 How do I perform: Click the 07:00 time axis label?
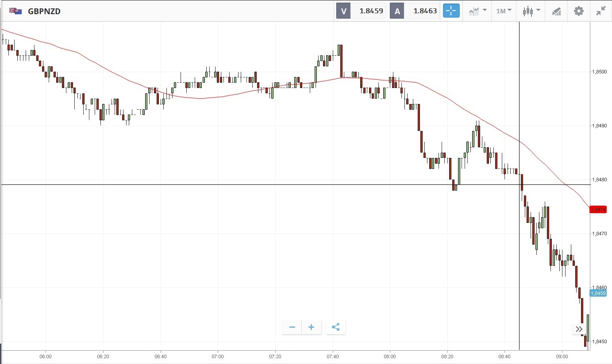[x=218, y=356]
